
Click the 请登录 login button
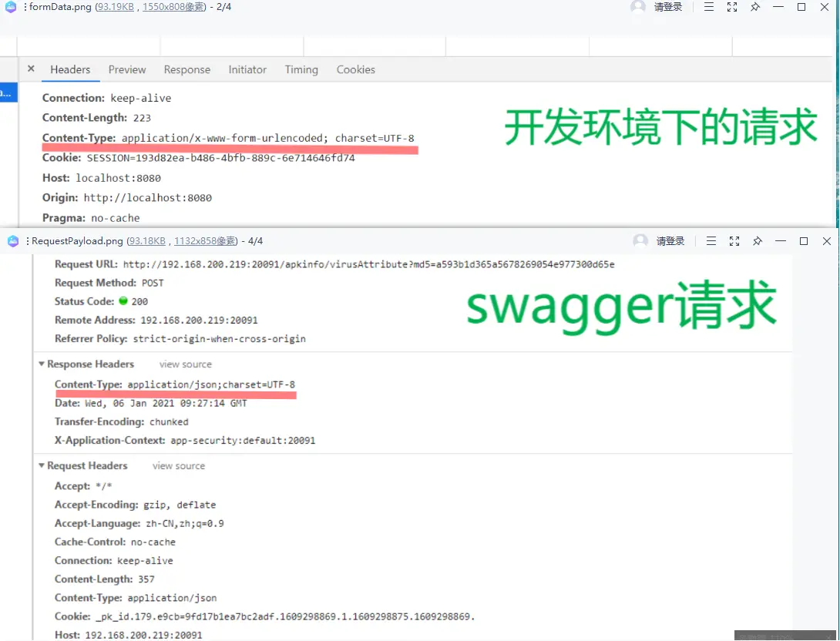pyautogui.click(x=668, y=7)
